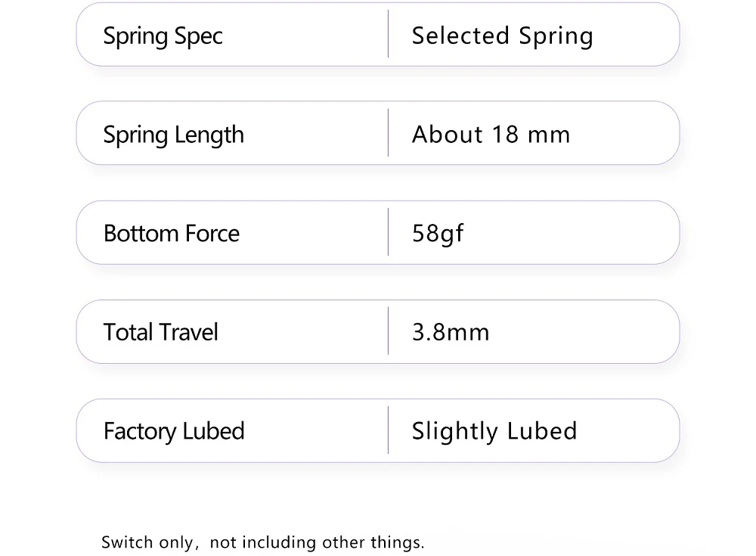Click the vertical divider in Spring Length row
The height and width of the screenshot is (556, 756).
(388, 133)
